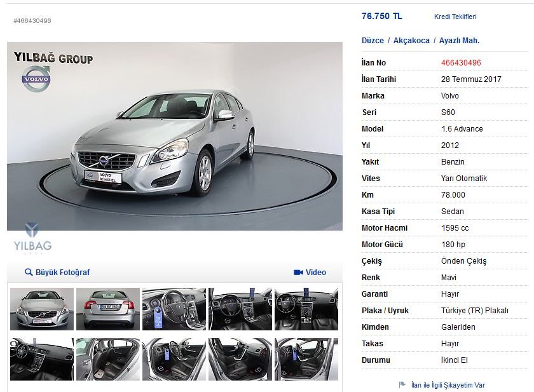Select the front view car thumbnail

[x=42, y=309]
